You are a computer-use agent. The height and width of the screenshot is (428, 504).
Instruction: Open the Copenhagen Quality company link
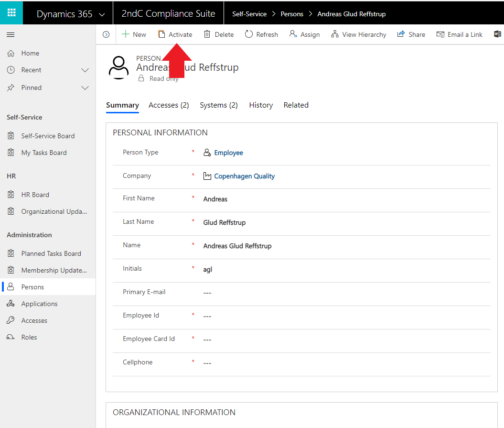pos(244,176)
